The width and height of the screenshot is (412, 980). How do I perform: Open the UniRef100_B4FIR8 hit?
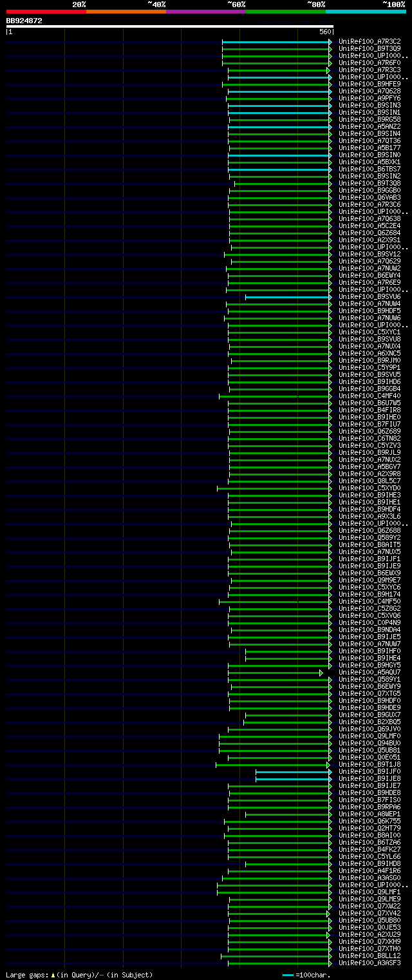[x=370, y=410]
